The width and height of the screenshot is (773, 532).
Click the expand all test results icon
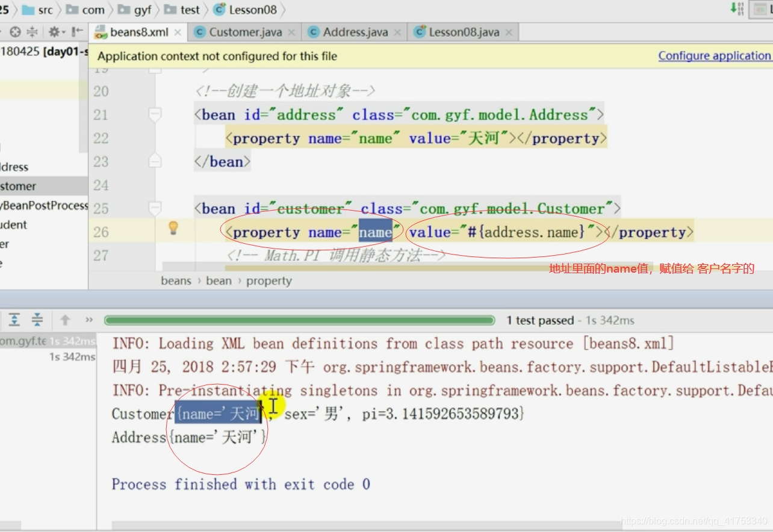pos(14,320)
